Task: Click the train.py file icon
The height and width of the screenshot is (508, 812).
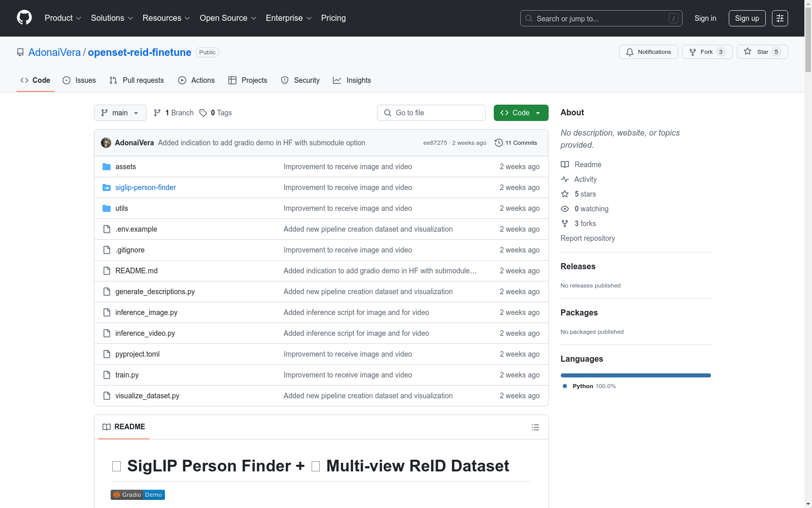Action: coord(107,375)
